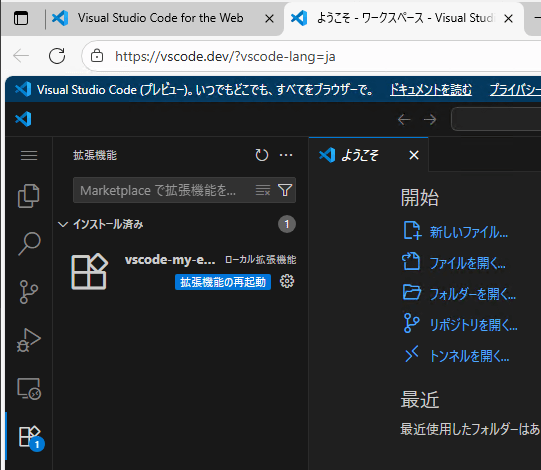The image size is (541, 470).
Task: Click リポジトリを開く... link
Action: (x=473, y=325)
